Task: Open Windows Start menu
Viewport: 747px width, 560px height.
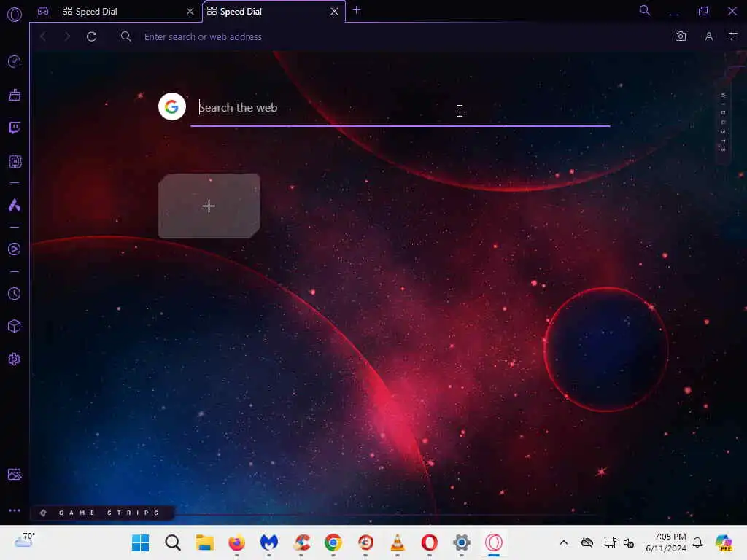Action: pyautogui.click(x=141, y=542)
